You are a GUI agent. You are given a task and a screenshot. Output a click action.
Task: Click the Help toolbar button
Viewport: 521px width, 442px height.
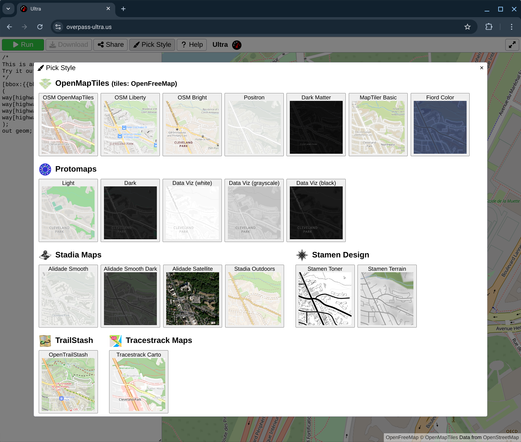(192, 45)
